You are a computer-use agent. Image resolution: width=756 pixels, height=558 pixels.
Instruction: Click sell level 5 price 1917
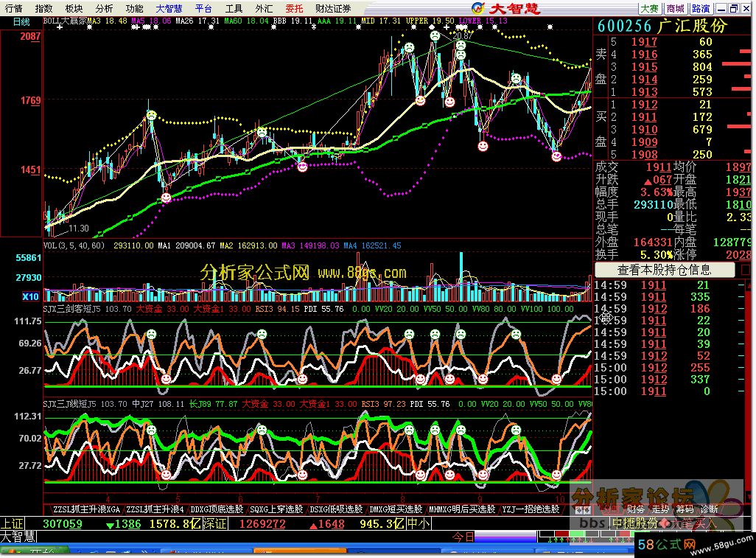coord(644,42)
